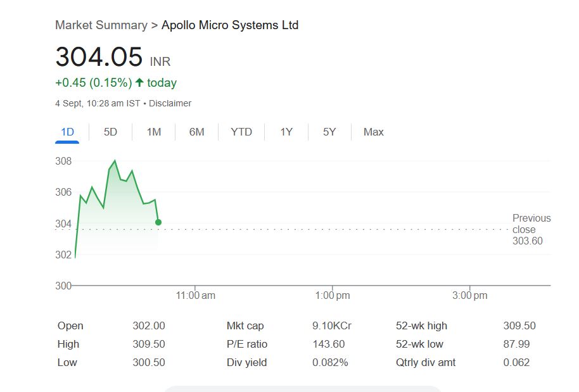Open the Disclaimer link
The height and width of the screenshot is (392, 579).
[x=170, y=103]
